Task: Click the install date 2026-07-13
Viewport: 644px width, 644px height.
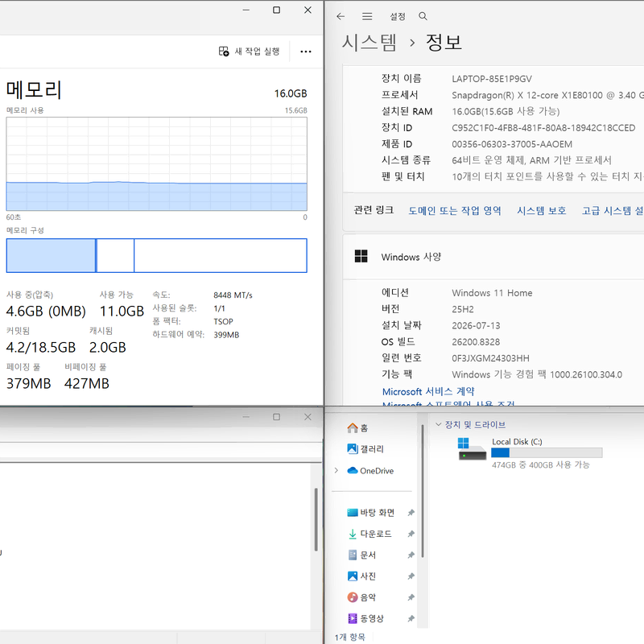Action: coord(476,326)
